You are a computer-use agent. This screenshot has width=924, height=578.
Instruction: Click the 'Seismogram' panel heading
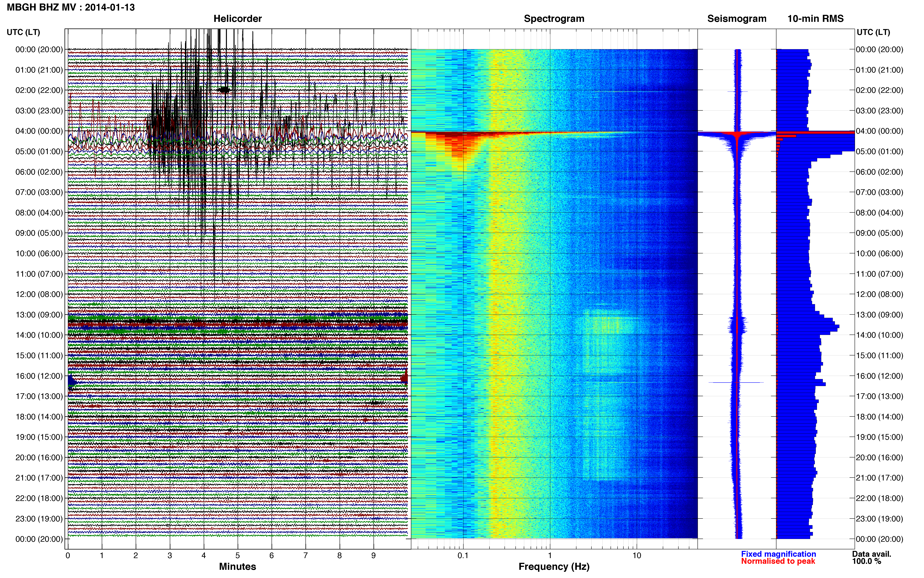pos(737,19)
